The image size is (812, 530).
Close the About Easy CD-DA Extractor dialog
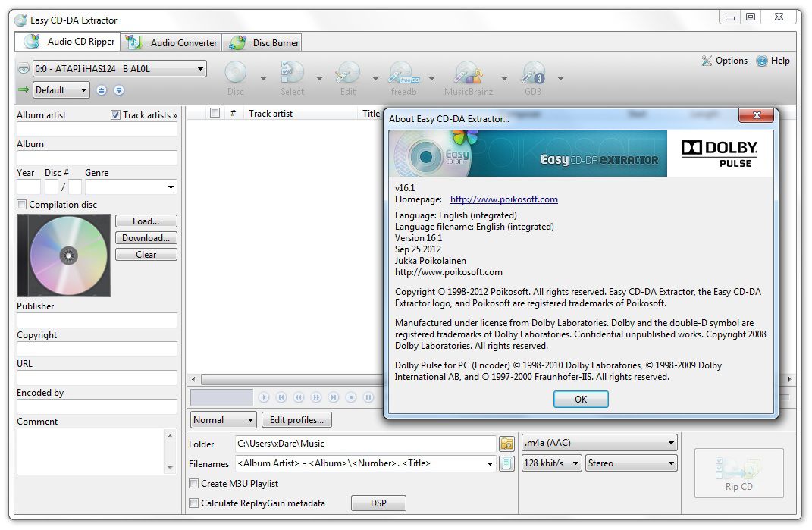pos(756,115)
